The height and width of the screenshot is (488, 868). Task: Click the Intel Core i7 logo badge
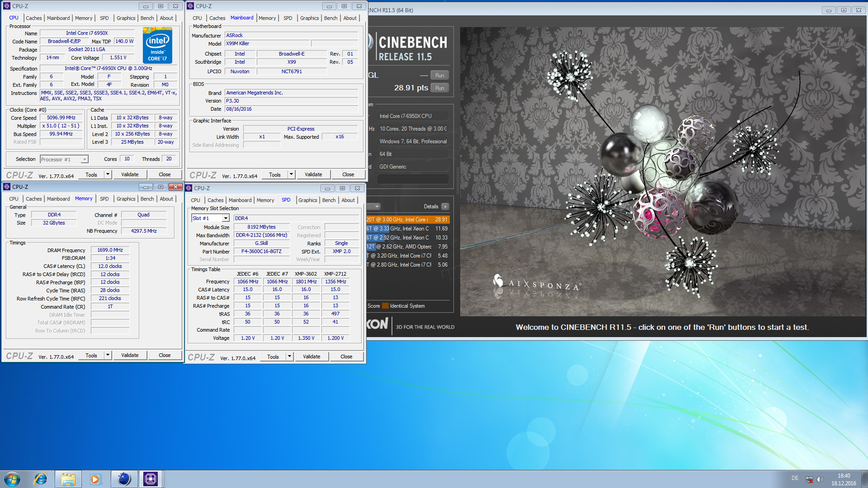pyautogui.click(x=157, y=45)
